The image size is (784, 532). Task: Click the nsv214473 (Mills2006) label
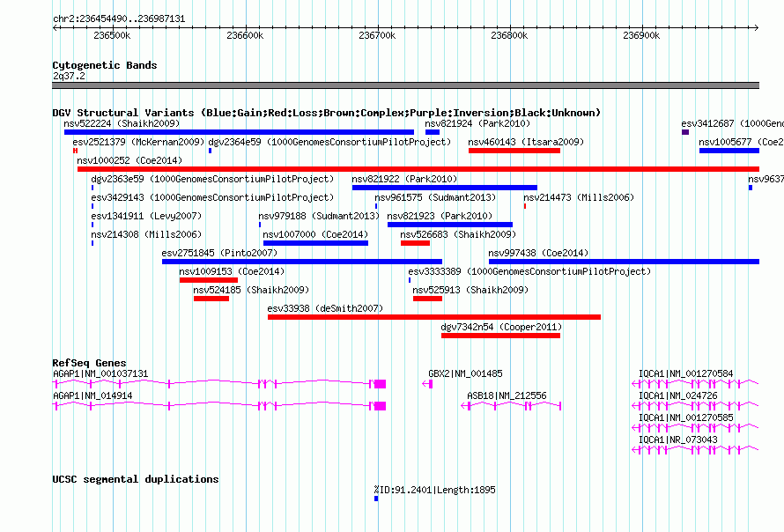tap(579, 197)
